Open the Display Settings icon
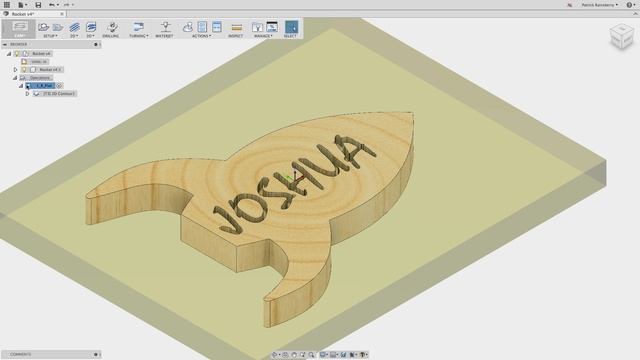640x360 pixels. [323, 355]
